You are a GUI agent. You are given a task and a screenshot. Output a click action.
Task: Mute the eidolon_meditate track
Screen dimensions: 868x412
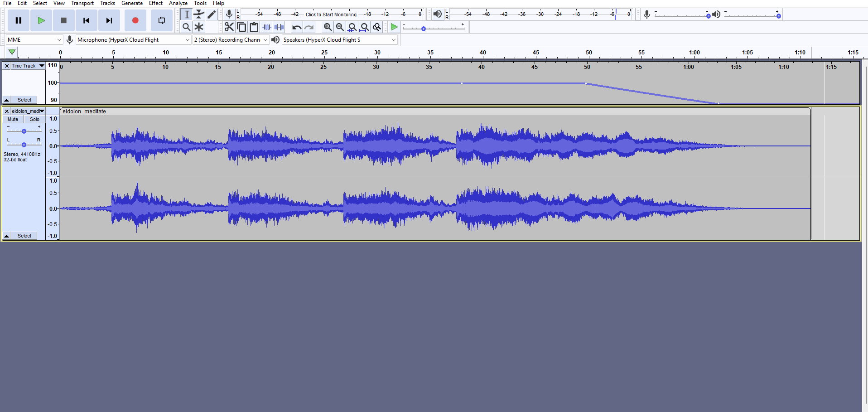tap(13, 119)
